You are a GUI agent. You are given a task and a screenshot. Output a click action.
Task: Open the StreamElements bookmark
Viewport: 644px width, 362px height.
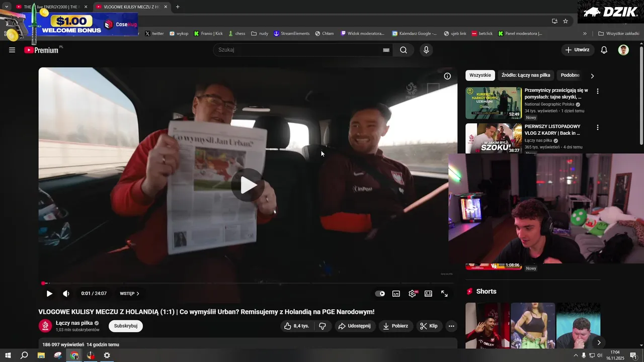[292, 34]
